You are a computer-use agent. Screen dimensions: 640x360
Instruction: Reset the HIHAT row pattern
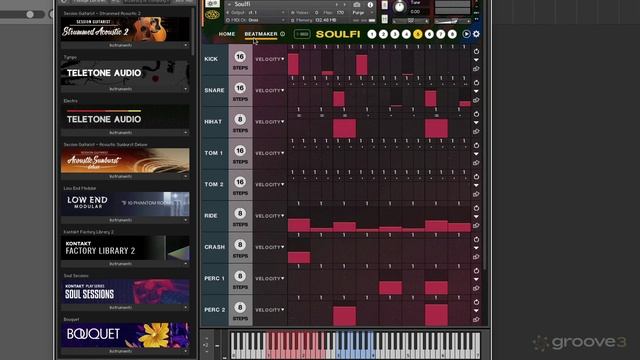(x=476, y=114)
